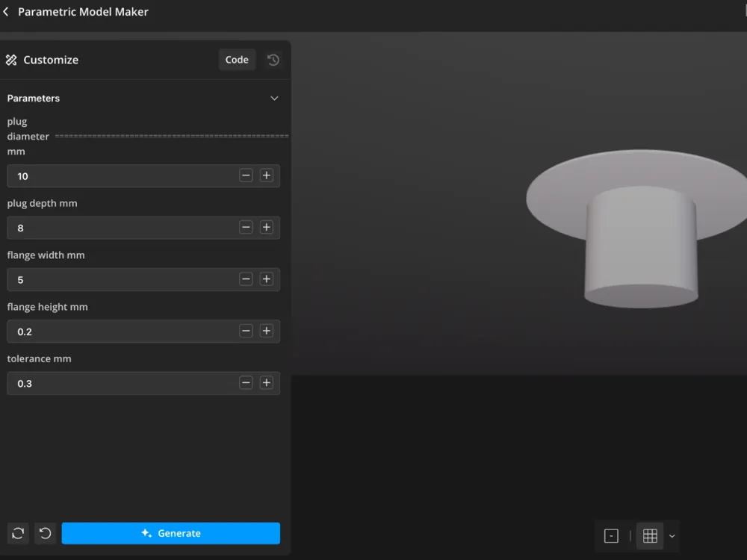The width and height of the screenshot is (747, 560).
Task: Click the tolerance mm input field
Action: [x=143, y=383]
